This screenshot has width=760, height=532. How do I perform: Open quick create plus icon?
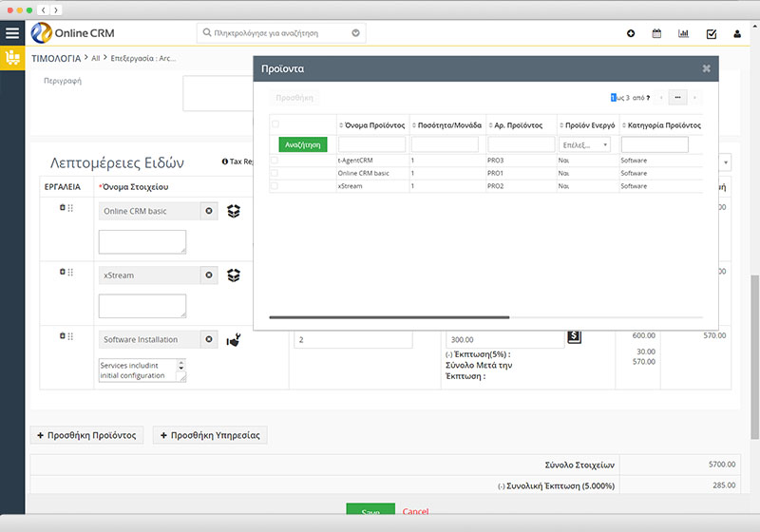pyautogui.click(x=631, y=33)
